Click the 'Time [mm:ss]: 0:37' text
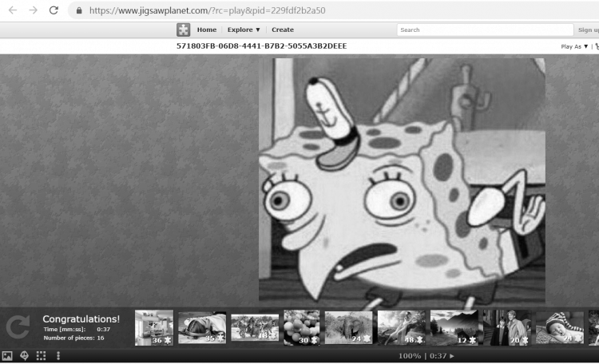The image size is (599, 364). pyautogui.click(x=77, y=329)
